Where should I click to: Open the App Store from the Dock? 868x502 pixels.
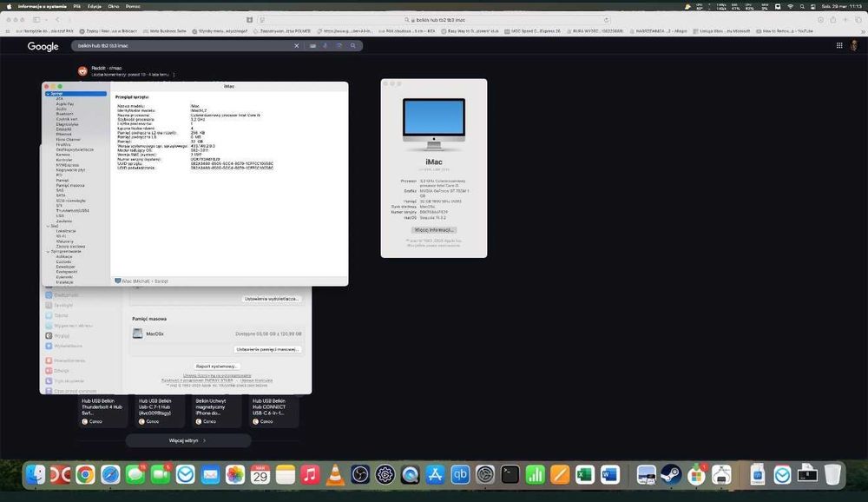coord(435,475)
